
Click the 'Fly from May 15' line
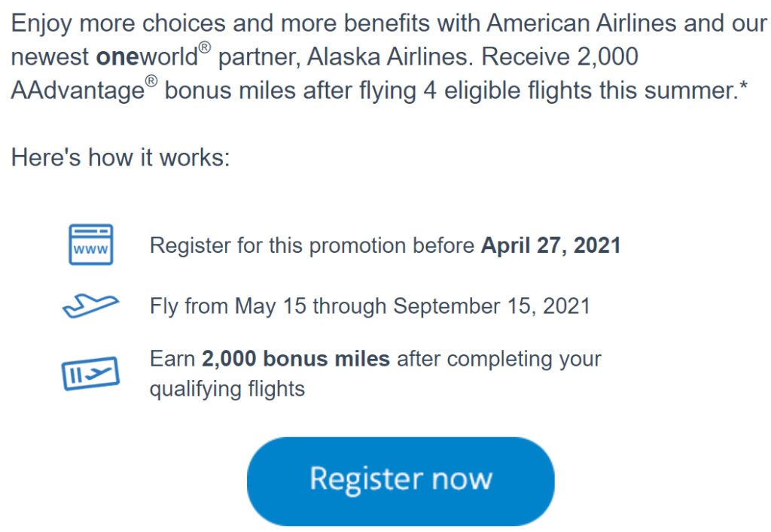[x=370, y=306]
